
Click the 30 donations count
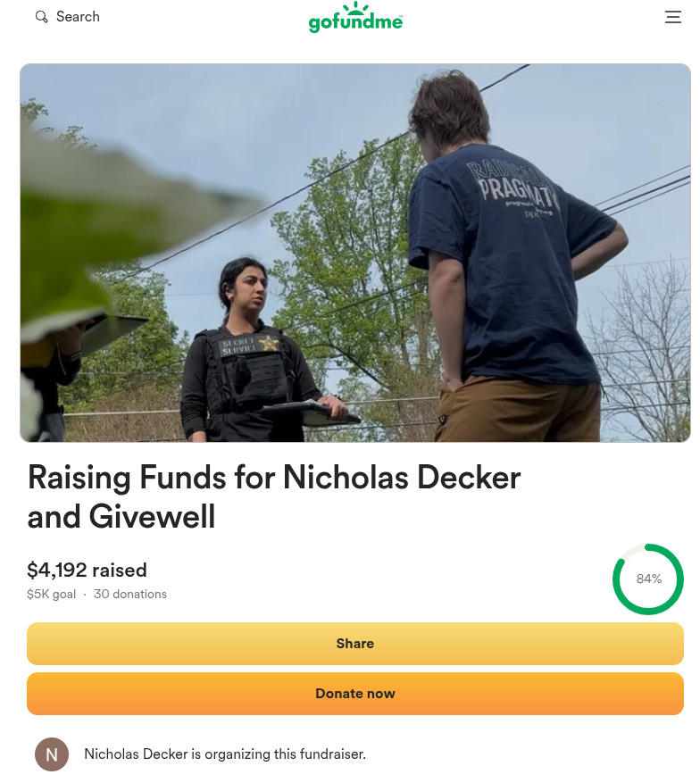pyautogui.click(x=130, y=594)
